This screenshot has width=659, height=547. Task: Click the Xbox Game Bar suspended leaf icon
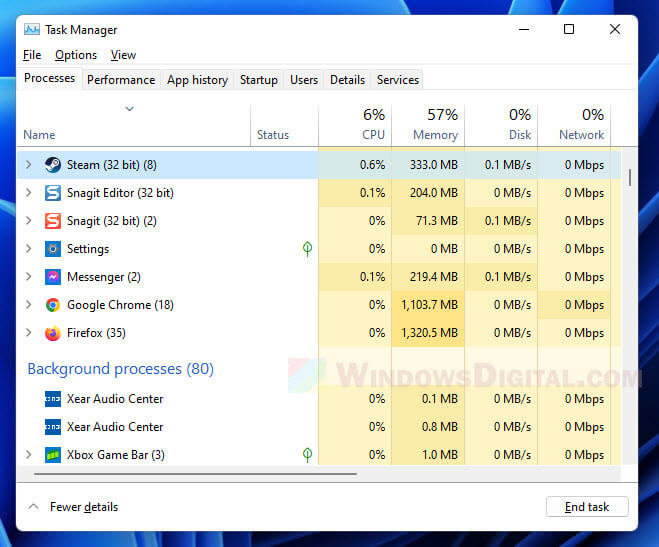(x=307, y=455)
